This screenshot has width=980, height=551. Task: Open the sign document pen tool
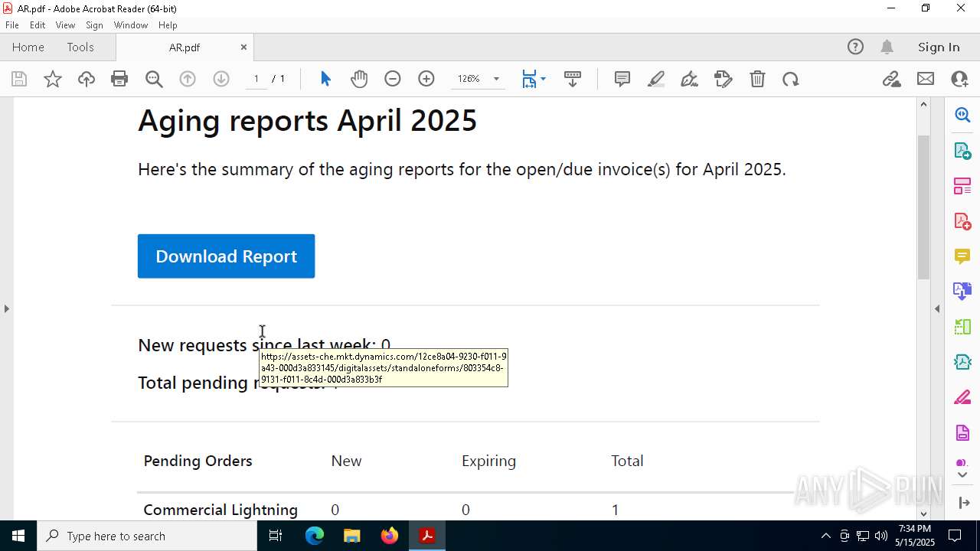coord(690,79)
